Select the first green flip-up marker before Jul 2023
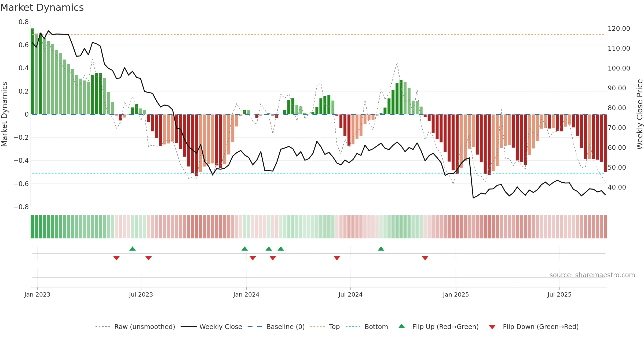 133,249
